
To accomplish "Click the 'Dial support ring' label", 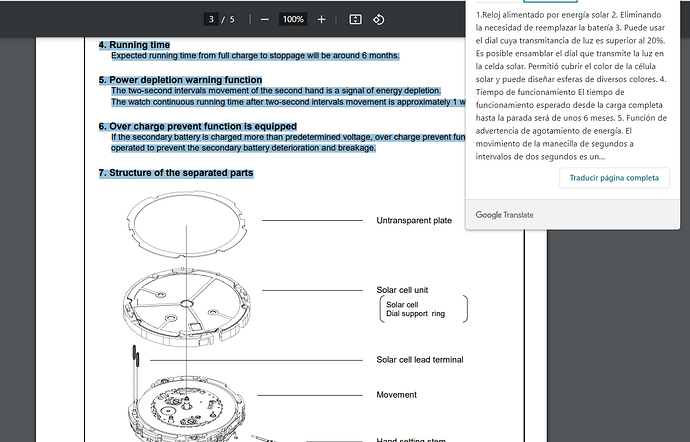I will point(415,314).
